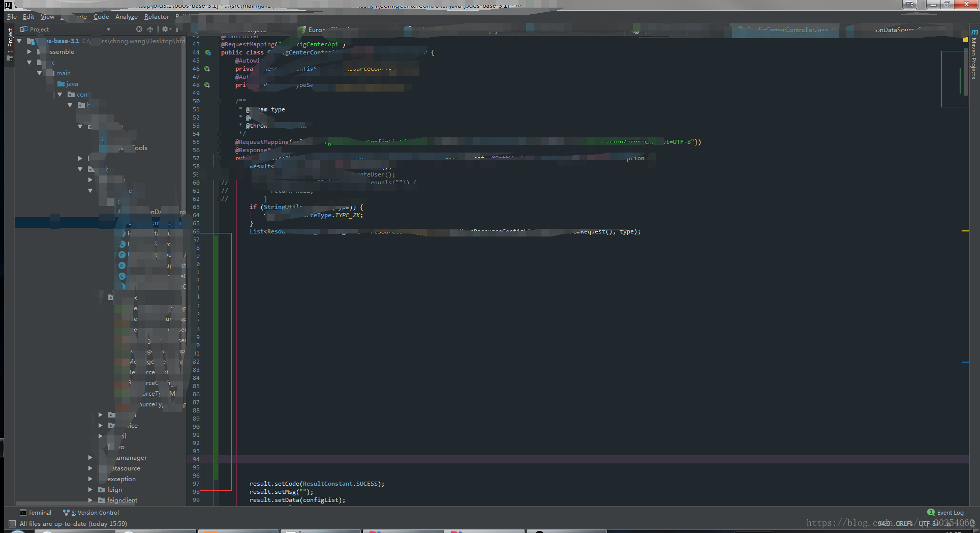
Task: Expand the datamanager package
Action: click(90, 458)
